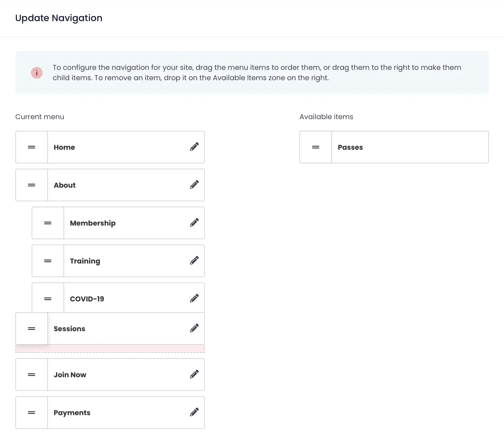Edit the Join Now menu item
Image resolution: width=504 pixels, height=439 pixels.
coord(194,374)
